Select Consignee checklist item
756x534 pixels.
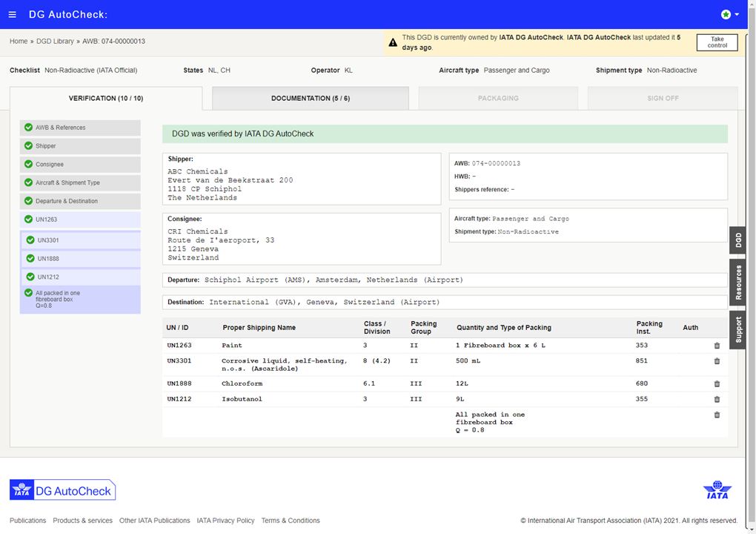(x=80, y=165)
